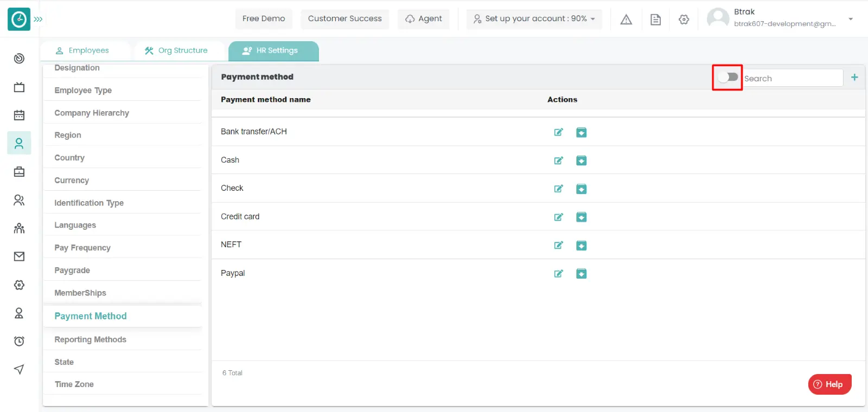Click the Btrak user avatar
The image size is (868, 412).
(x=718, y=18)
